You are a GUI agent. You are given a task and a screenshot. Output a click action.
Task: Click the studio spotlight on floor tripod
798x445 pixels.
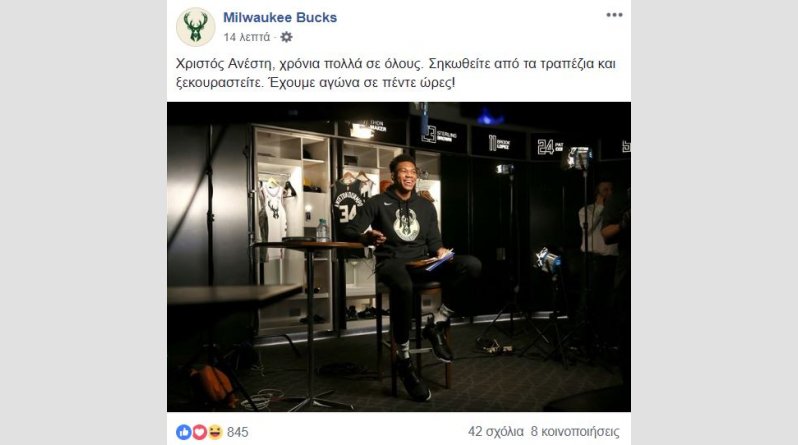[x=548, y=260]
